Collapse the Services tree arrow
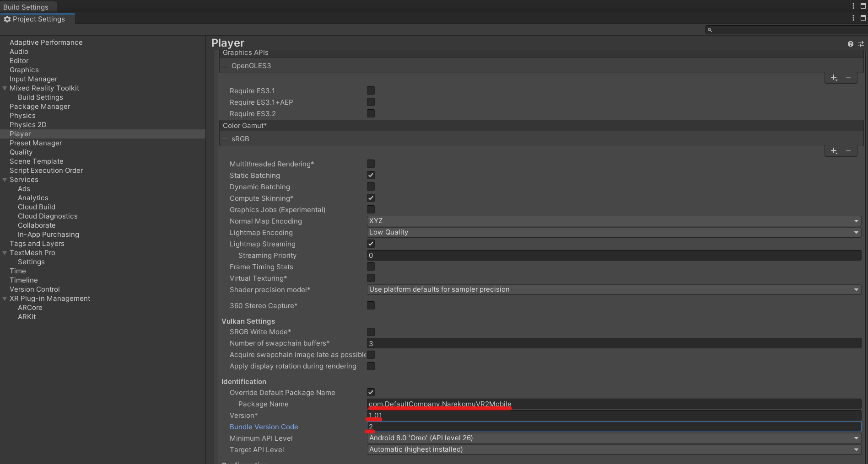The width and height of the screenshot is (868, 464). (5, 180)
